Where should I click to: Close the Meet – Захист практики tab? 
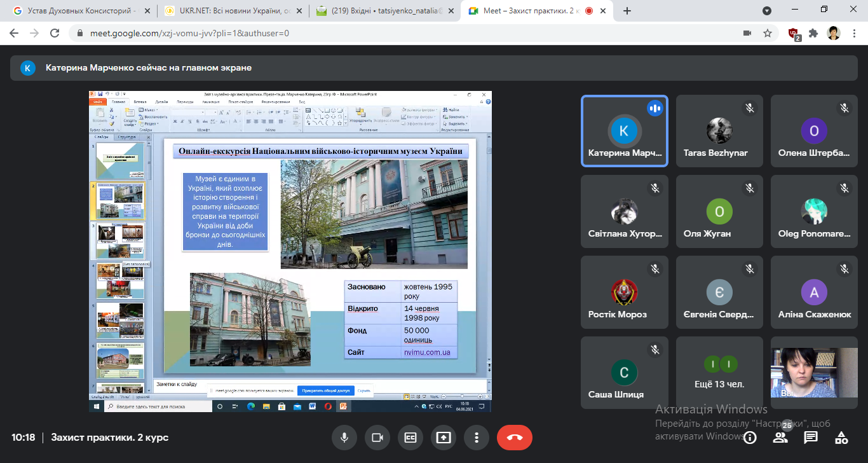coord(603,11)
